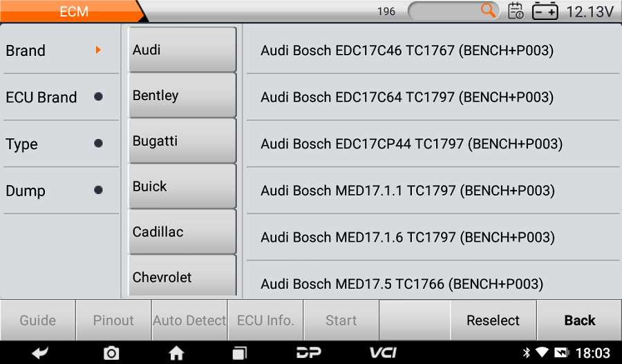Screen dimensions: 622x364
Task: Tap the search magnifier icon
Action: tap(489, 10)
